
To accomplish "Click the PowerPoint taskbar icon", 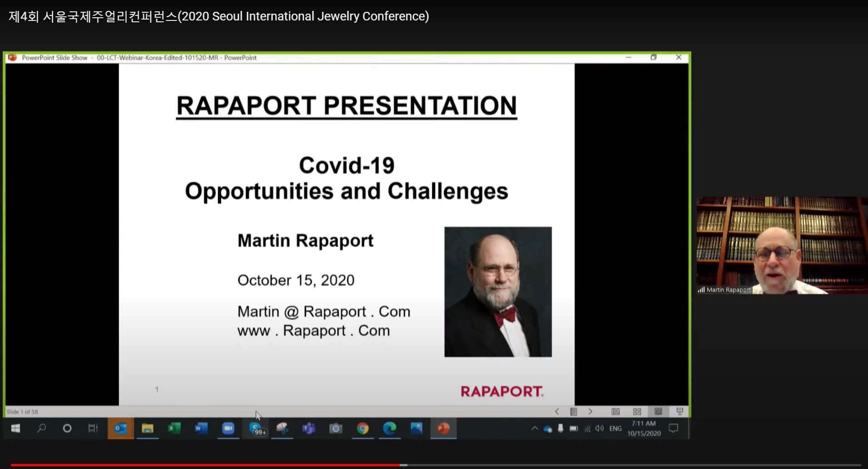I will coord(443,429).
